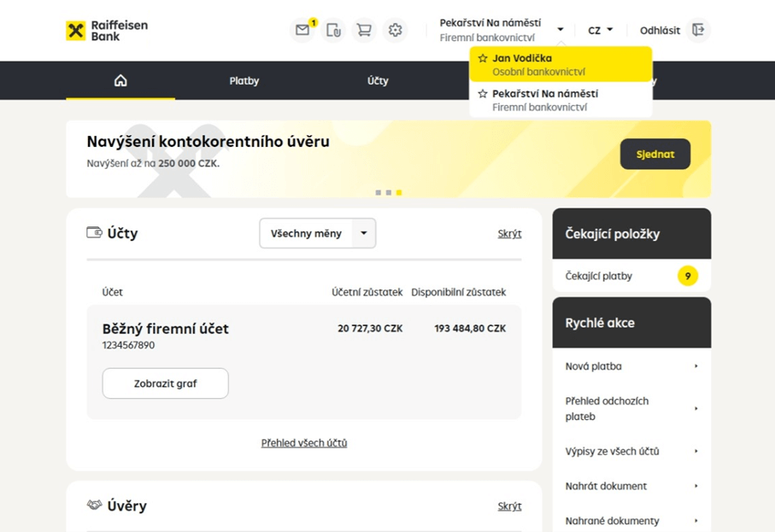Open Přehled všech účtů link

304,443
